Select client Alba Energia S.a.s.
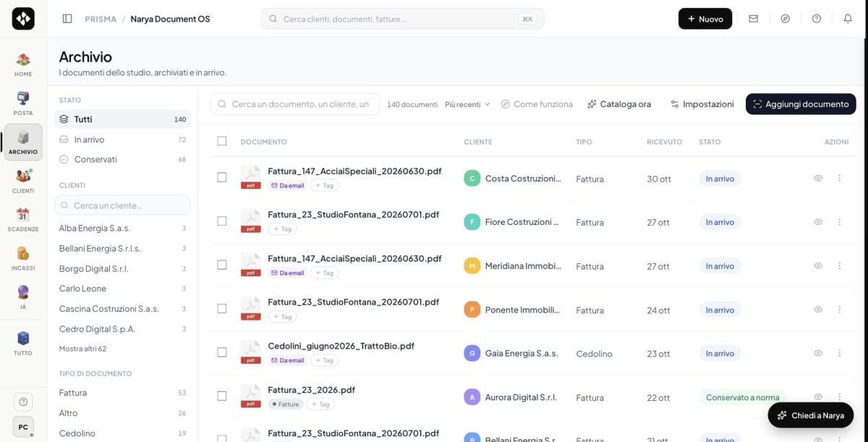The height and width of the screenshot is (442, 868). [x=122, y=228]
